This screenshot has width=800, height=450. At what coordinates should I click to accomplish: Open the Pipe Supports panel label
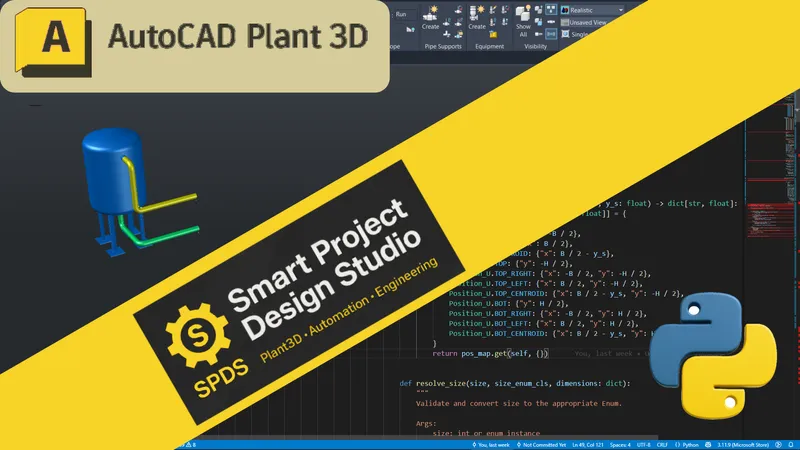click(x=443, y=46)
